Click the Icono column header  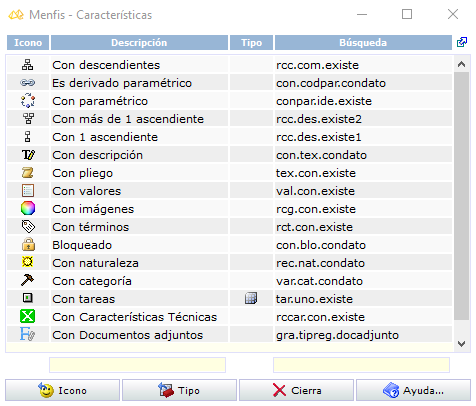point(28,43)
